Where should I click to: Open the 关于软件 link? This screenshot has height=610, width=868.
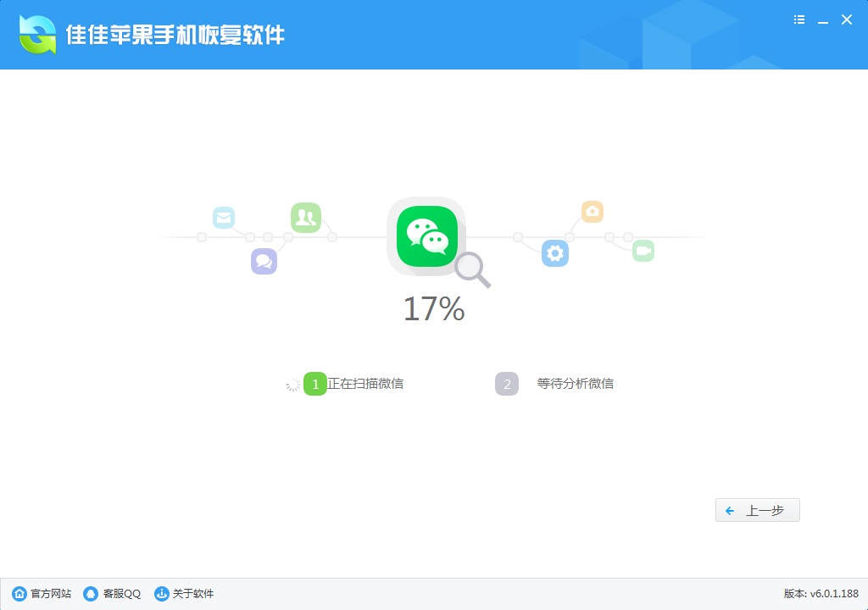pos(193,594)
